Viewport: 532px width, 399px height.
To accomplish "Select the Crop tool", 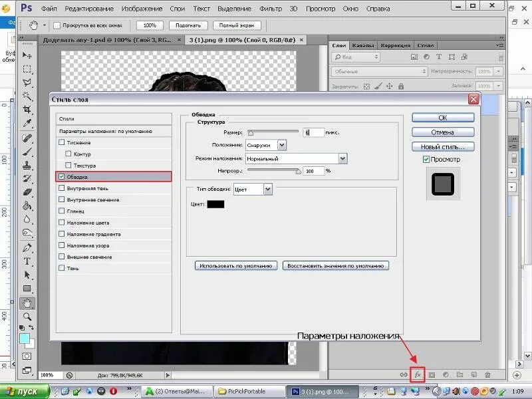I will coord(27,109).
